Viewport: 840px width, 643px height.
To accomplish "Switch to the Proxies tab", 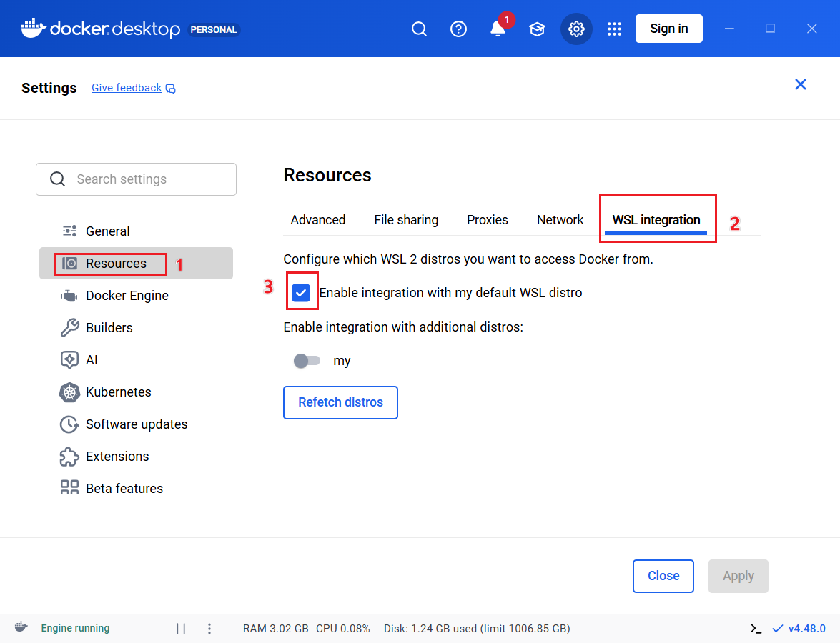I will [488, 220].
